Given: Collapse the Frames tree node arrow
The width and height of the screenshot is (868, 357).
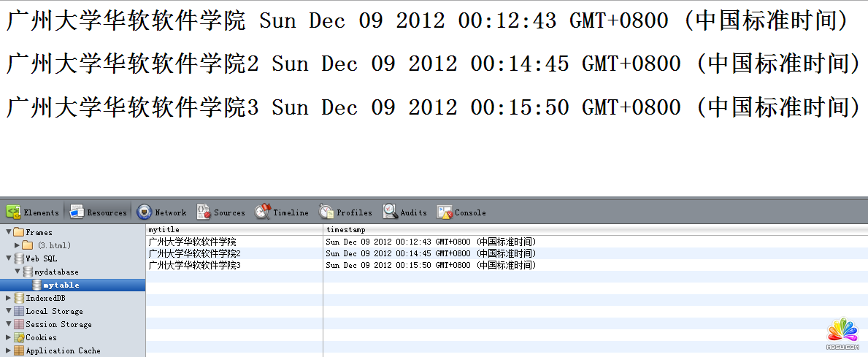Looking at the screenshot, I should tap(8, 232).
